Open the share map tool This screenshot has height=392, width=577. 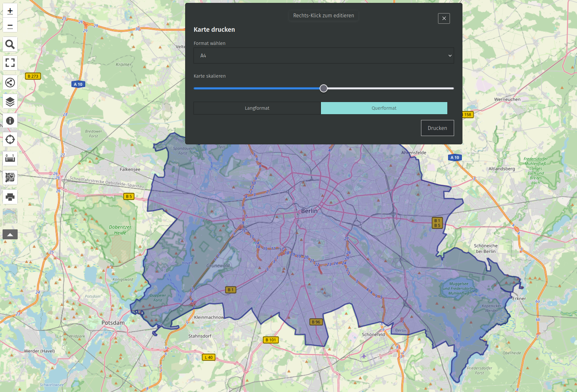click(x=10, y=82)
